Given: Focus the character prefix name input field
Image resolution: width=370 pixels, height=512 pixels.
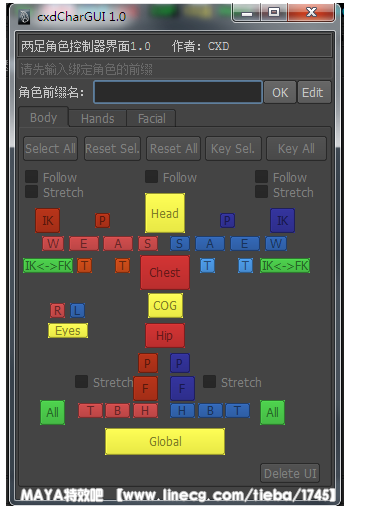Looking at the screenshot, I should click(178, 92).
